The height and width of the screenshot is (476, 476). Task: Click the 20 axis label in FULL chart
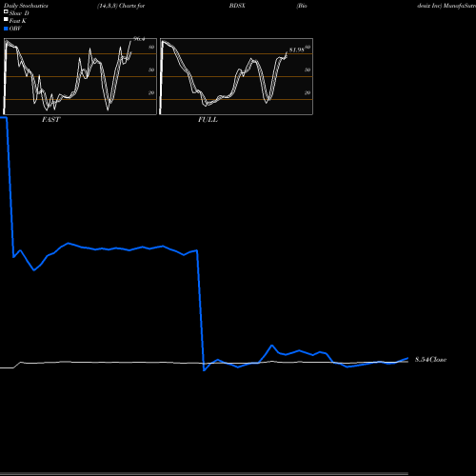[307, 92]
